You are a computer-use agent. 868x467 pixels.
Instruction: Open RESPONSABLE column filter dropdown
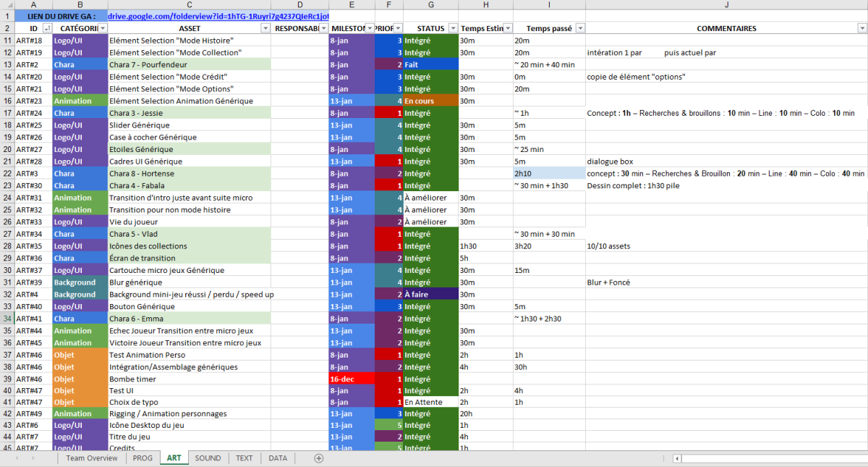point(323,28)
